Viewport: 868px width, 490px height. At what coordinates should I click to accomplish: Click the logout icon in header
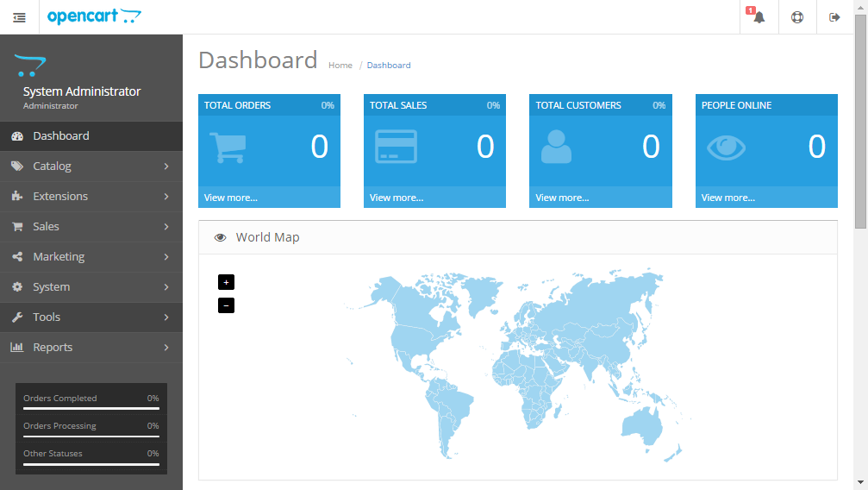click(834, 17)
